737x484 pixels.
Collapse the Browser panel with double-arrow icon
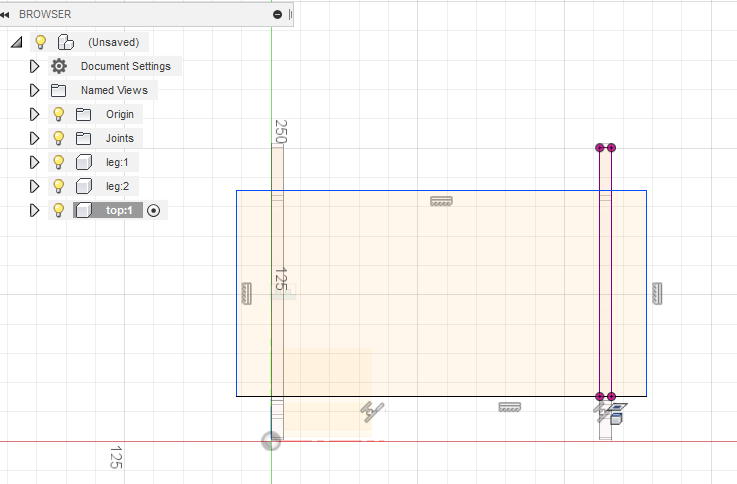5,15
